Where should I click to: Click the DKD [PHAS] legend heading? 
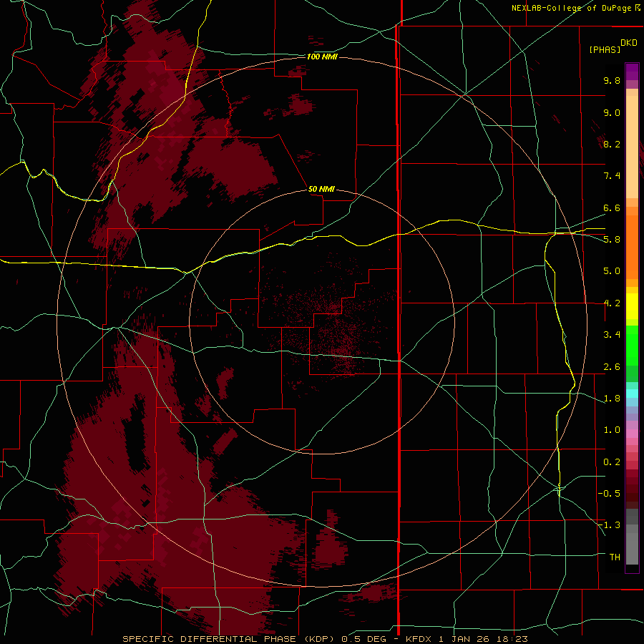tap(613, 46)
